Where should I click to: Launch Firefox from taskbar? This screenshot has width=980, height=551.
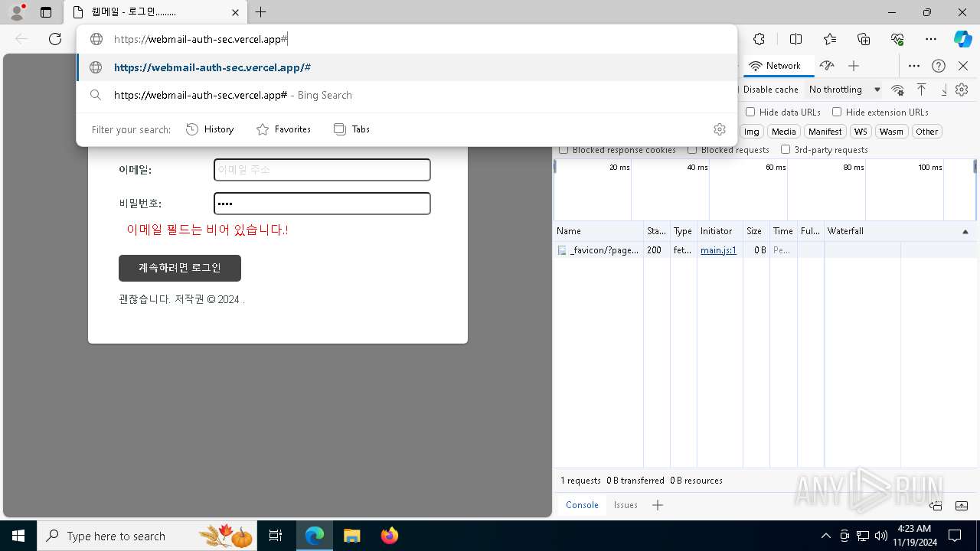(x=389, y=536)
